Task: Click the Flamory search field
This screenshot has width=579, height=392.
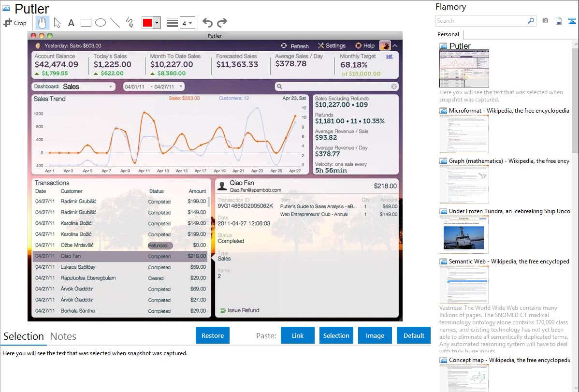Action: pos(481,21)
